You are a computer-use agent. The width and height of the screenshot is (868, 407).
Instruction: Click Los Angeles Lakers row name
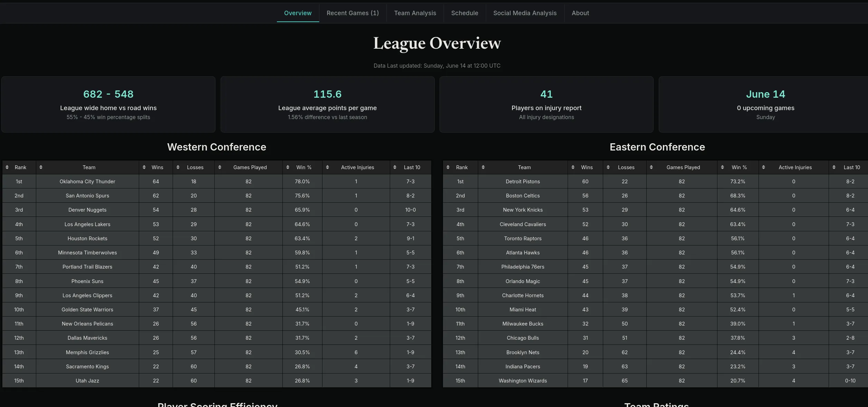87,224
